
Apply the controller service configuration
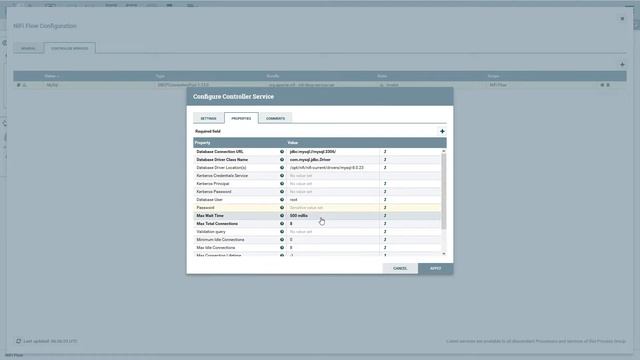tap(436, 269)
